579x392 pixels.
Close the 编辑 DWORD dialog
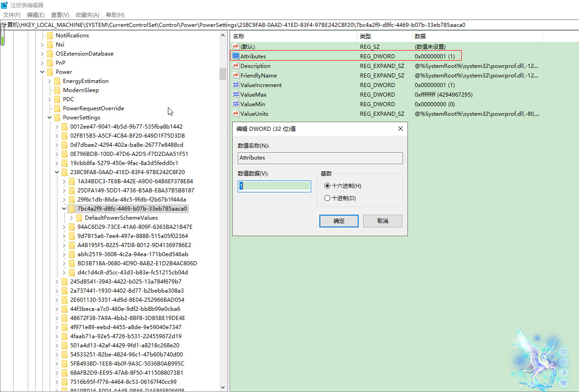coord(400,129)
